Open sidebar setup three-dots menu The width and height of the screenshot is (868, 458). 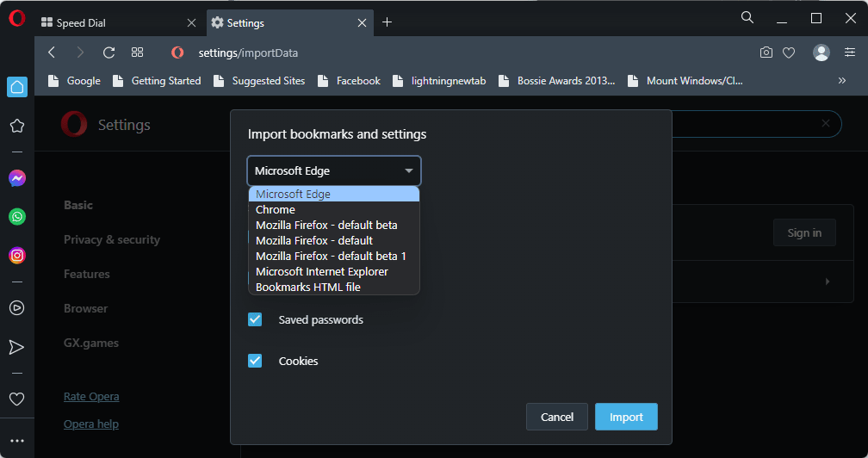click(x=17, y=441)
